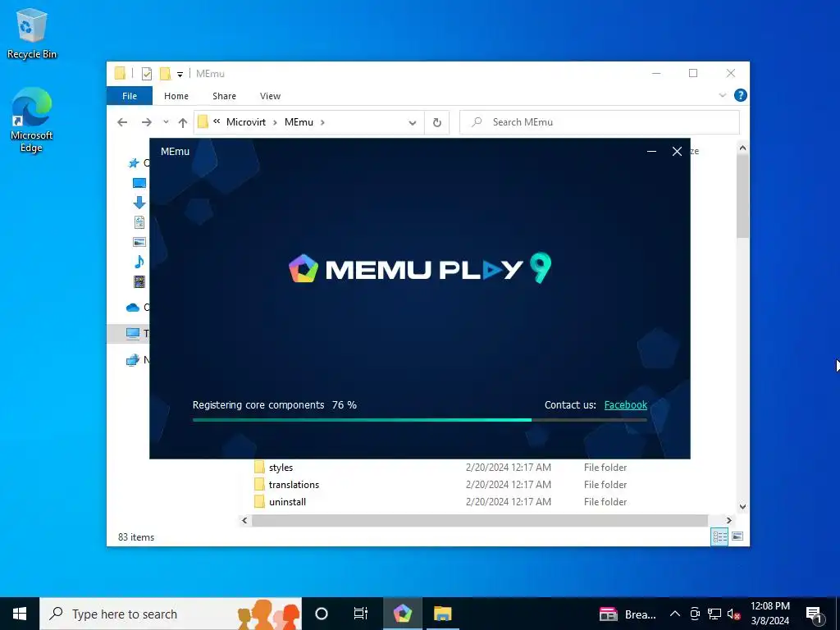Open Documents in navigation pane

click(139, 222)
